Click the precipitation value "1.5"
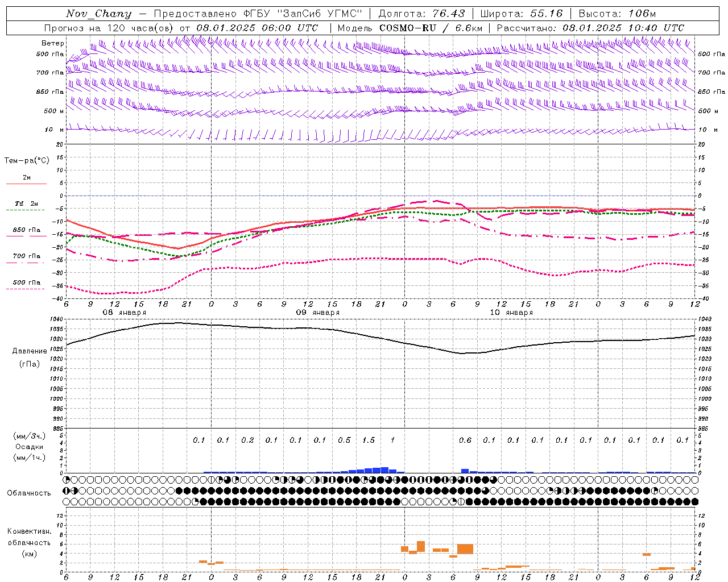 (x=369, y=440)
